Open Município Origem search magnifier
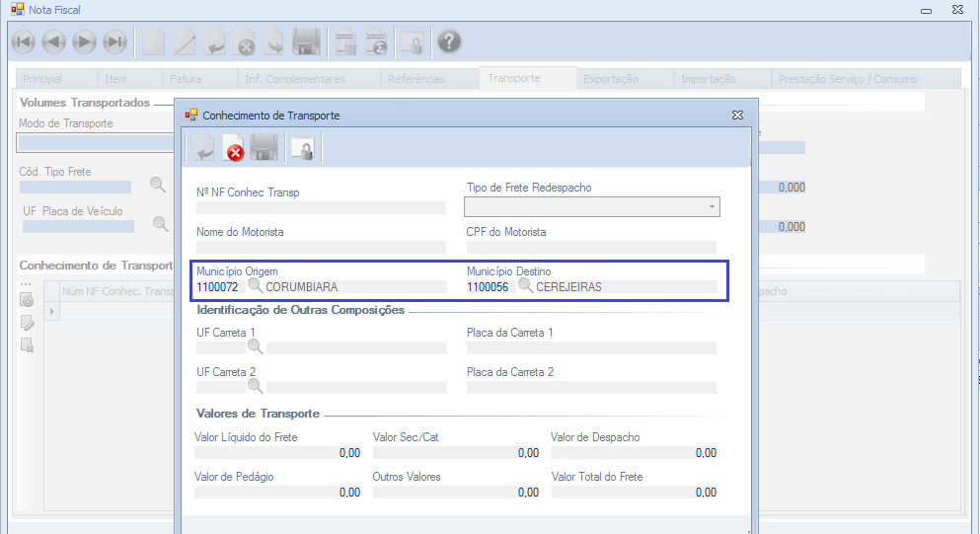The width and height of the screenshot is (980, 534). coord(255,286)
